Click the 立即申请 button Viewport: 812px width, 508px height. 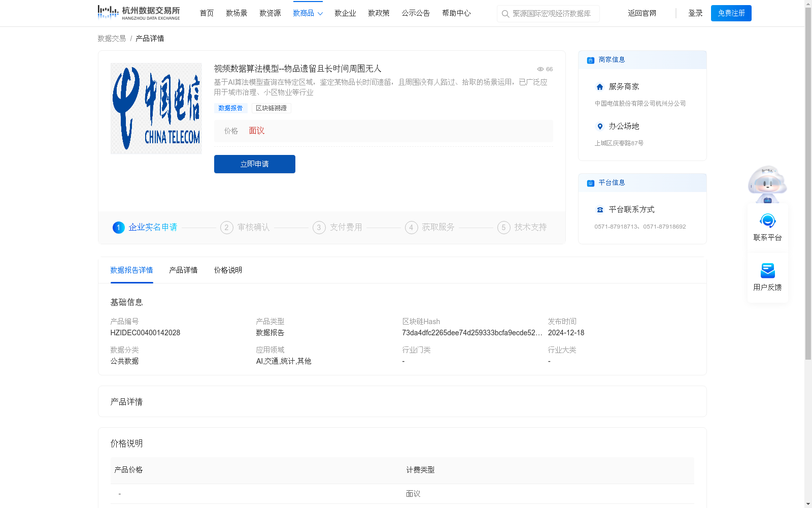coord(255,164)
